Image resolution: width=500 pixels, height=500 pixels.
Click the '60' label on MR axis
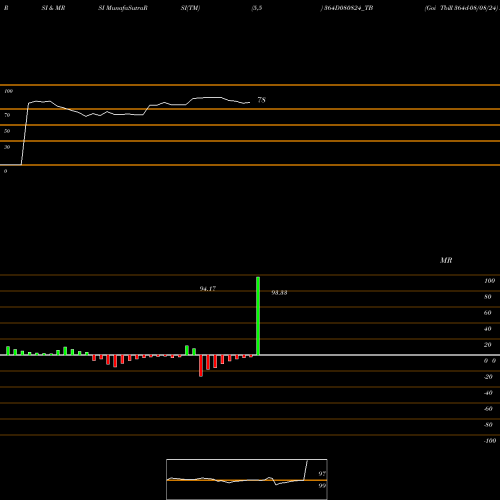tap(488, 313)
